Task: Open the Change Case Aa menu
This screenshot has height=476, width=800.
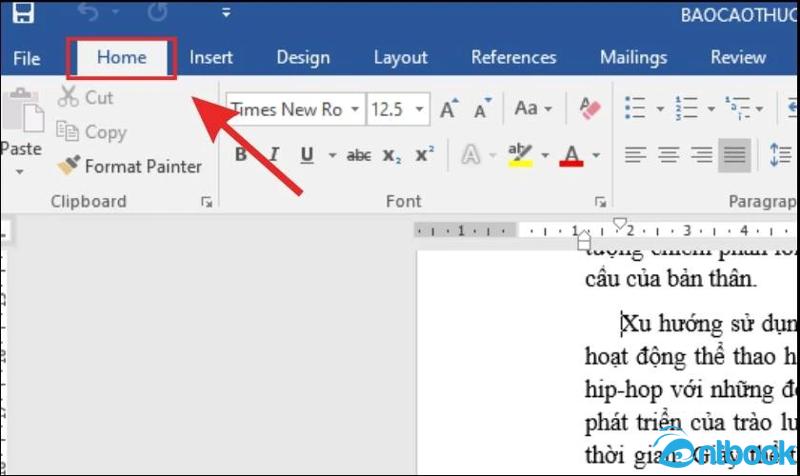Action: coord(533,108)
